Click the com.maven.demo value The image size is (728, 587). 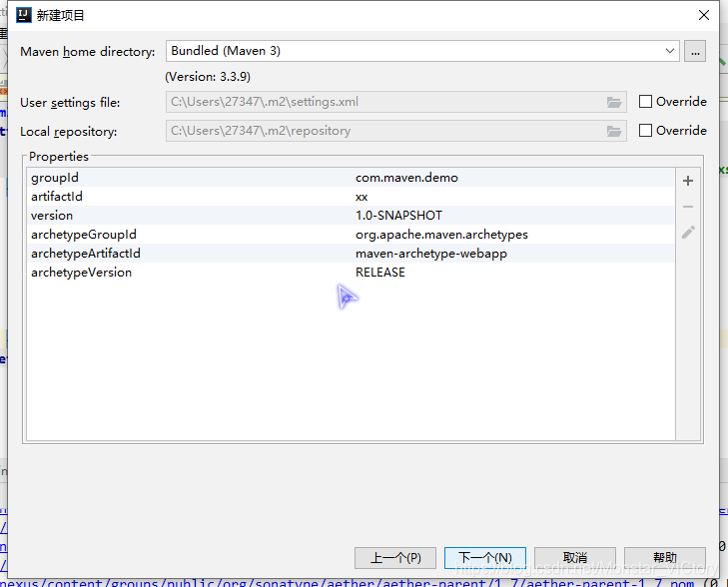[406, 178]
